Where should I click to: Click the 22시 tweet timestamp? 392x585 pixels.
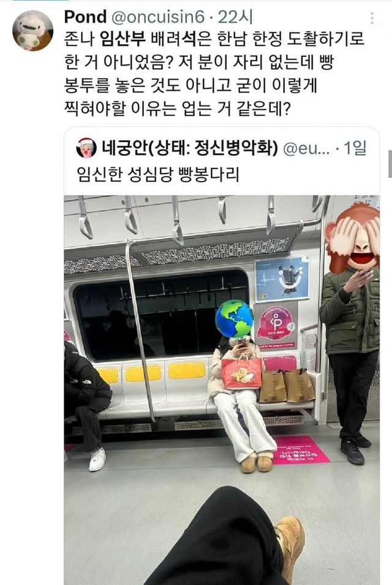235,17
